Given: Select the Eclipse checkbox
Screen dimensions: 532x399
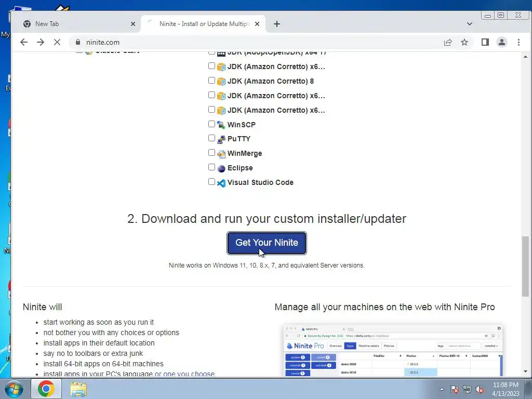Looking at the screenshot, I should 212,168.
